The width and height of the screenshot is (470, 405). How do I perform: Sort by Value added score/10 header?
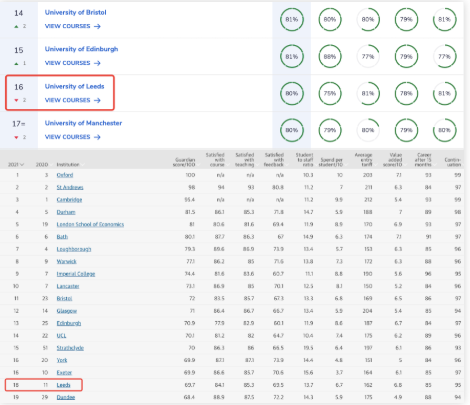pos(393,160)
